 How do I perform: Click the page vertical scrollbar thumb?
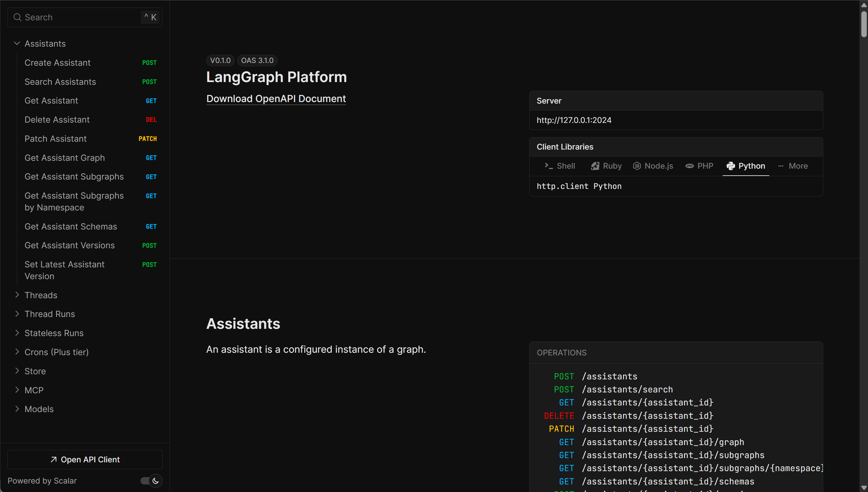tap(864, 24)
